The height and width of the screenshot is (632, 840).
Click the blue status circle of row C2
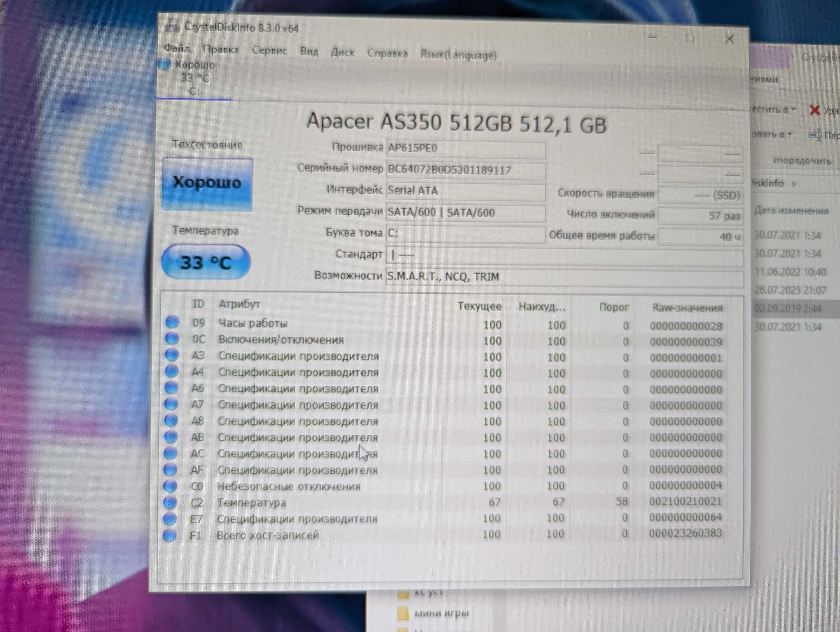click(170, 502)
